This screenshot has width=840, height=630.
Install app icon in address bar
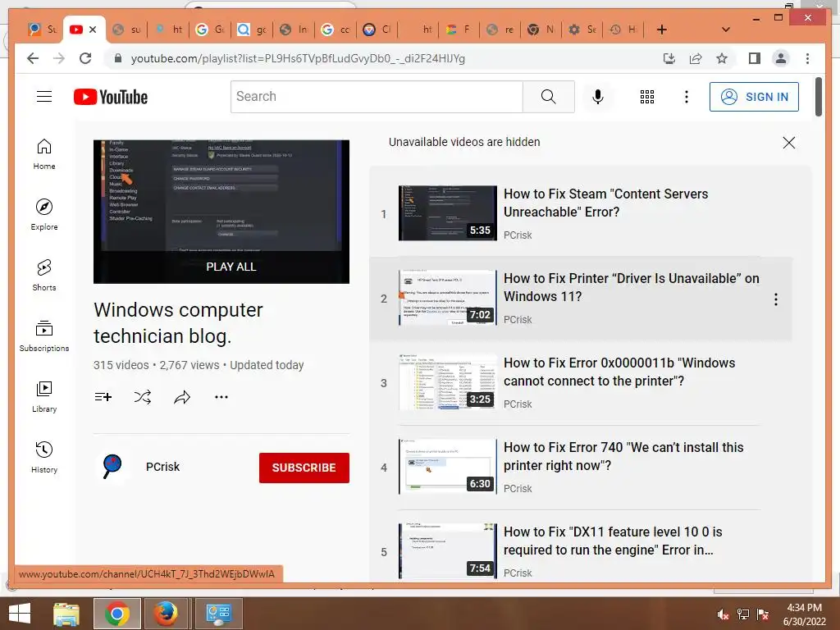coord(669,58)
